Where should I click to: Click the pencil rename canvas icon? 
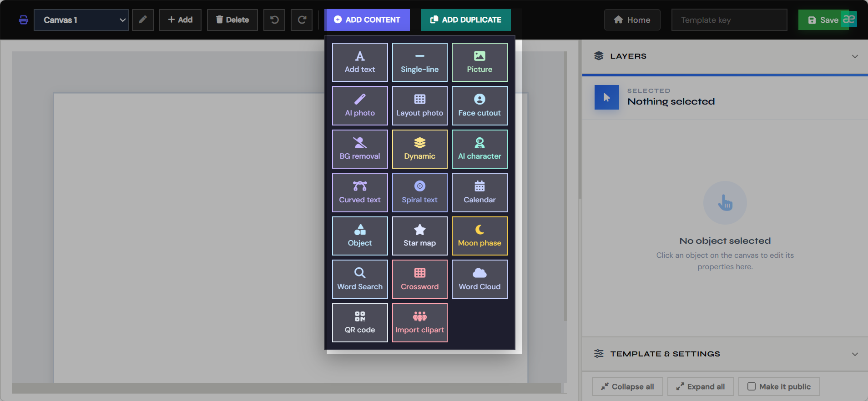(143, 20)
